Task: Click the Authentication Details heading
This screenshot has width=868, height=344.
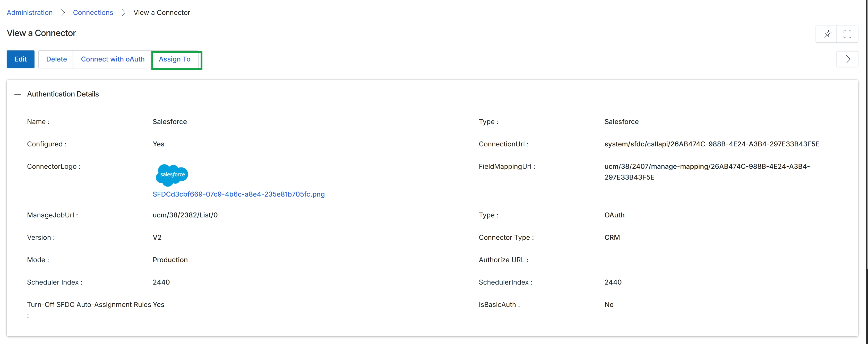Action: tap(63, 94)
